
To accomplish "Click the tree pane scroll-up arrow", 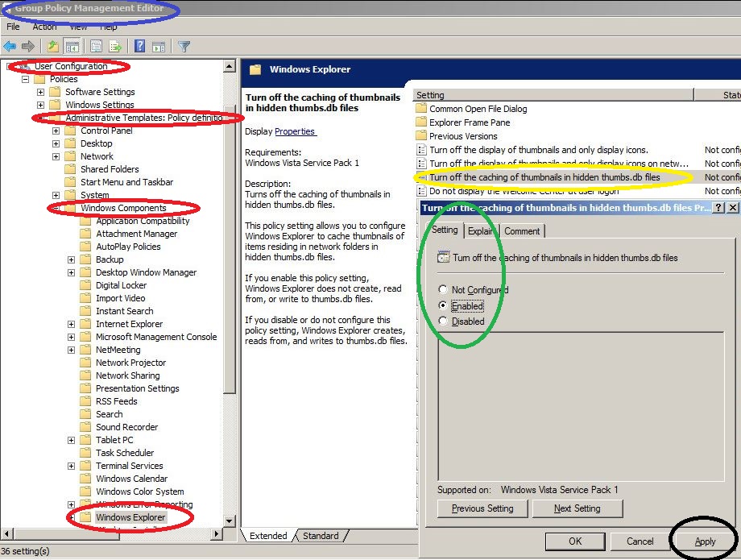I will point(230,66).
